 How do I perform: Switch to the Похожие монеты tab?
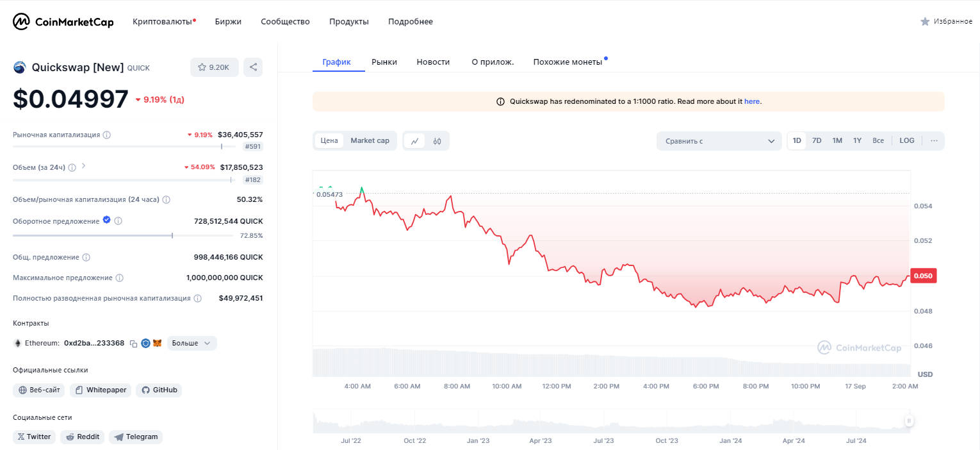(x=568, y=62)
